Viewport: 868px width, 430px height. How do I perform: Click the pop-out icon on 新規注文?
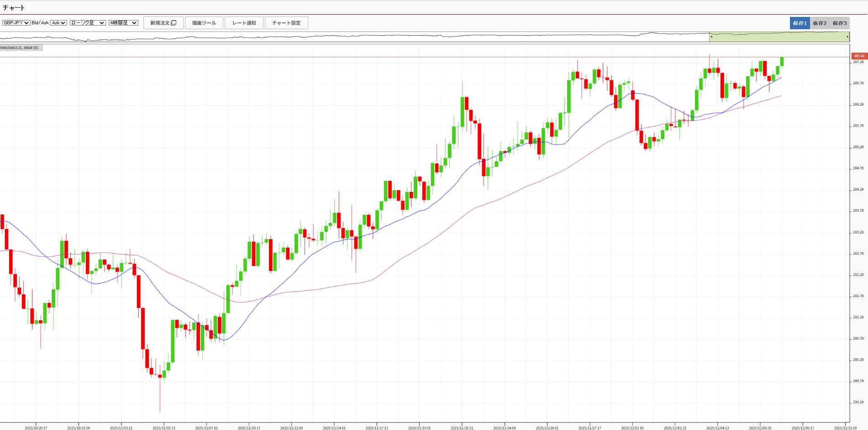click(174, 23)
